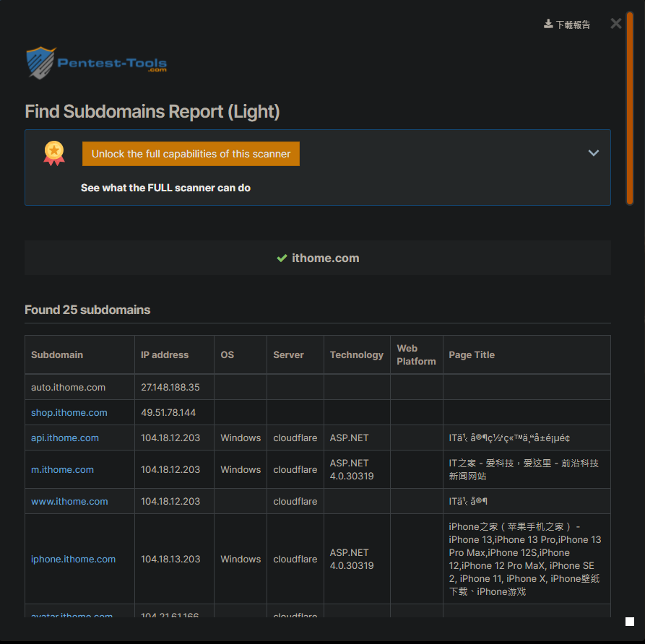Click Unlock the full capabilities button
The height and width of the screenshot is (644, 645).
(191, 154)
